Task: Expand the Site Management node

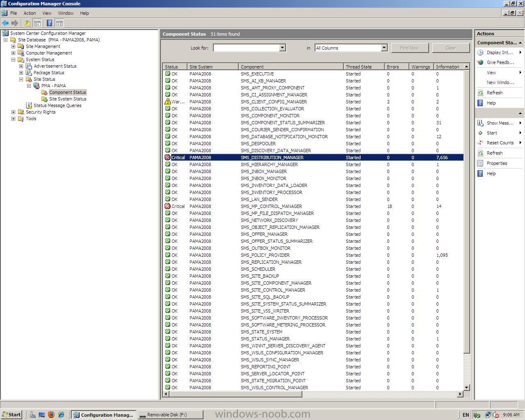Action: [13, 46]
